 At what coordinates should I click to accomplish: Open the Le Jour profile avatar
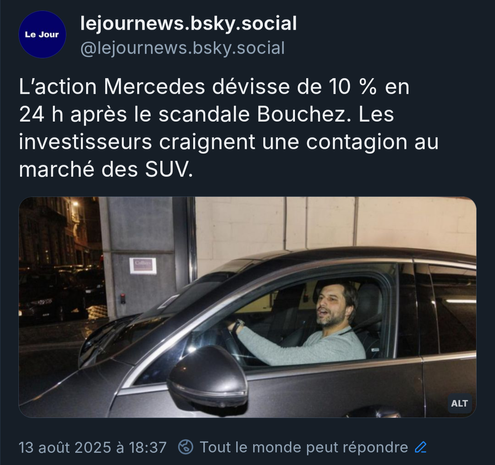point(42,35)
